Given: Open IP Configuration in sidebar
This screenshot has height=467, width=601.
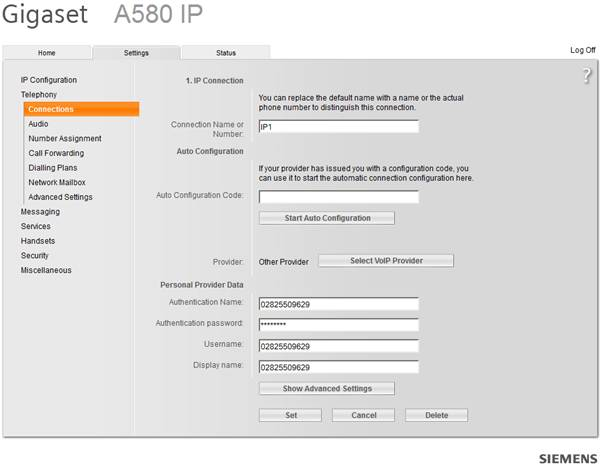Looking at the screenshot, I should click(x=49, y=80).
